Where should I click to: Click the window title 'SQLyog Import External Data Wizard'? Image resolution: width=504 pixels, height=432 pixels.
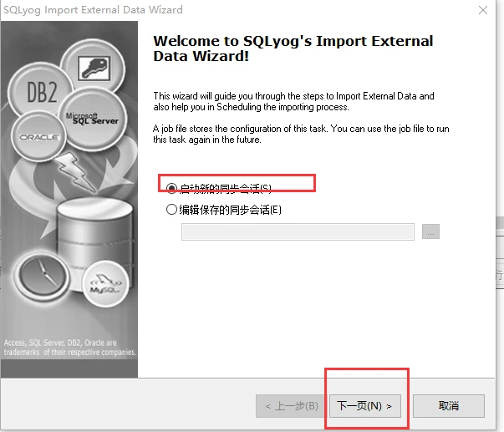(x=93, y=10)
